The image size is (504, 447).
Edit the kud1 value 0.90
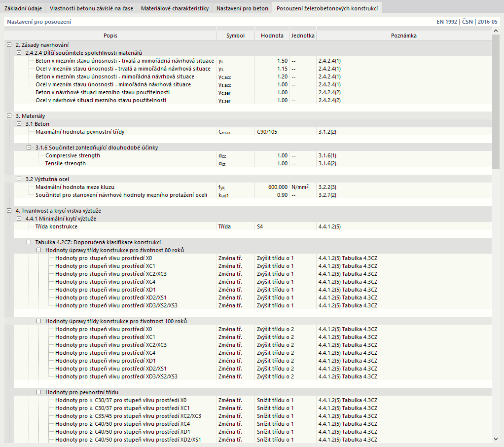(x=272, y=195)
